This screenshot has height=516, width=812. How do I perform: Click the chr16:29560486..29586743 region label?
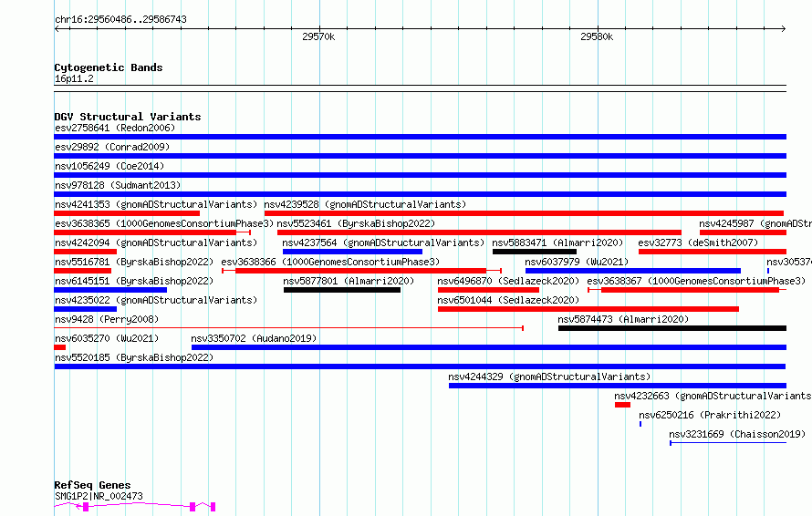coord(120,19)
